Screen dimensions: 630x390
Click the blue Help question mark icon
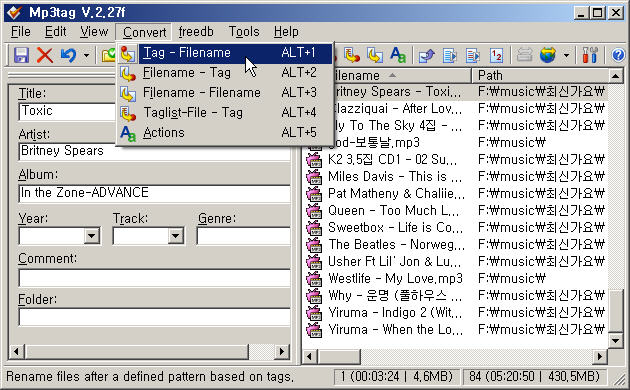[618, 55]
